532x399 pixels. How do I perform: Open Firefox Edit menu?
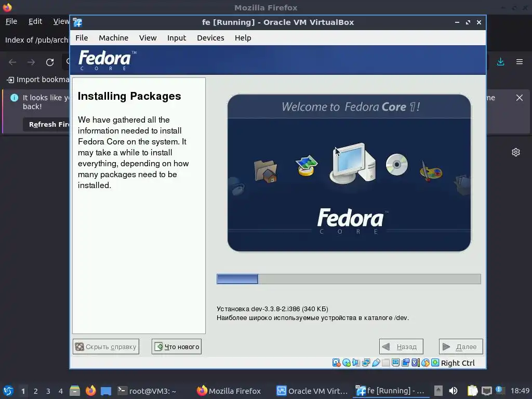[35, 21]
